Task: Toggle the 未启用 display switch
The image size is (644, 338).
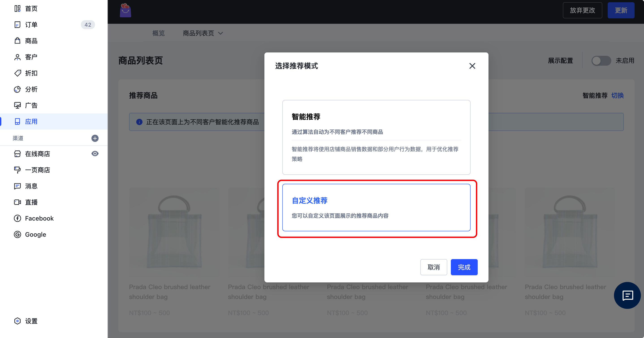Action: pyautogui.click(x=601, y=61)
